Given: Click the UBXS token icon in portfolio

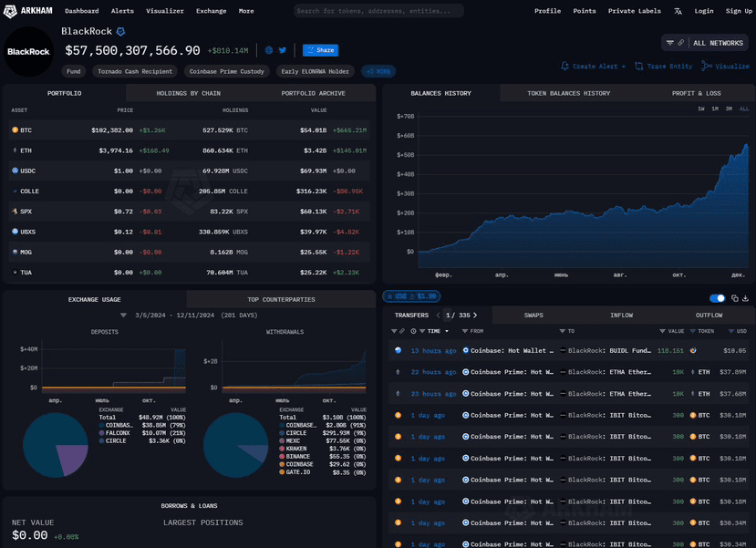Looking at the screenshot, I should pos(15,232).
